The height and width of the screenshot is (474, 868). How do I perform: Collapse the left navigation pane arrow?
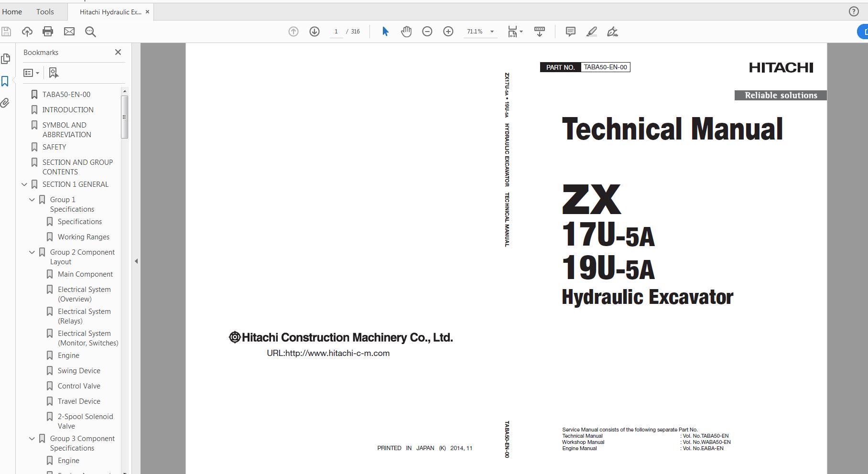[x=136, y=261]
